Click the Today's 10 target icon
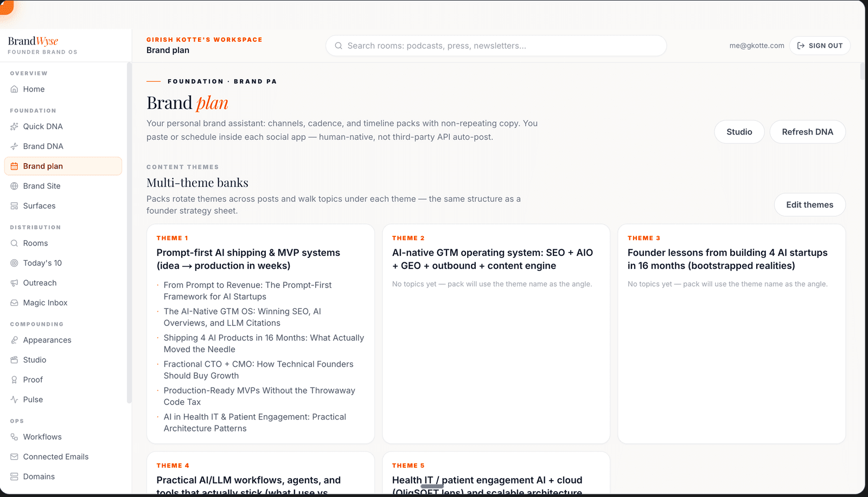Viewport: 868px width, 497px height. 15,263
